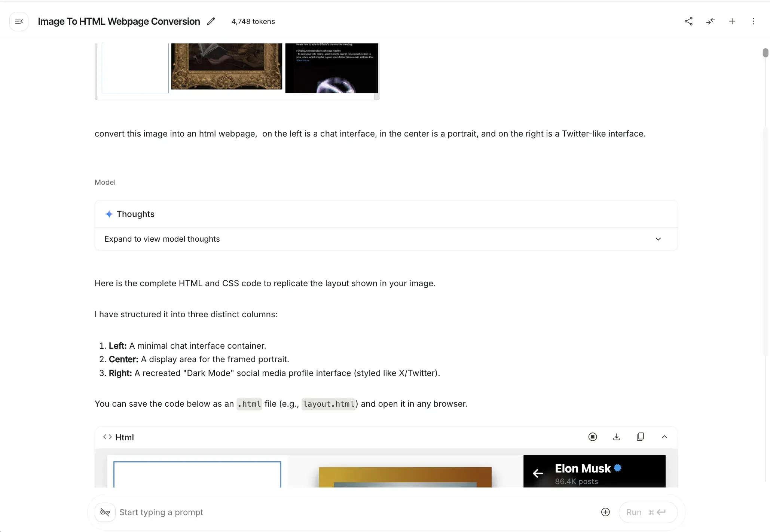Click the .html inline code text

[249, 404]
